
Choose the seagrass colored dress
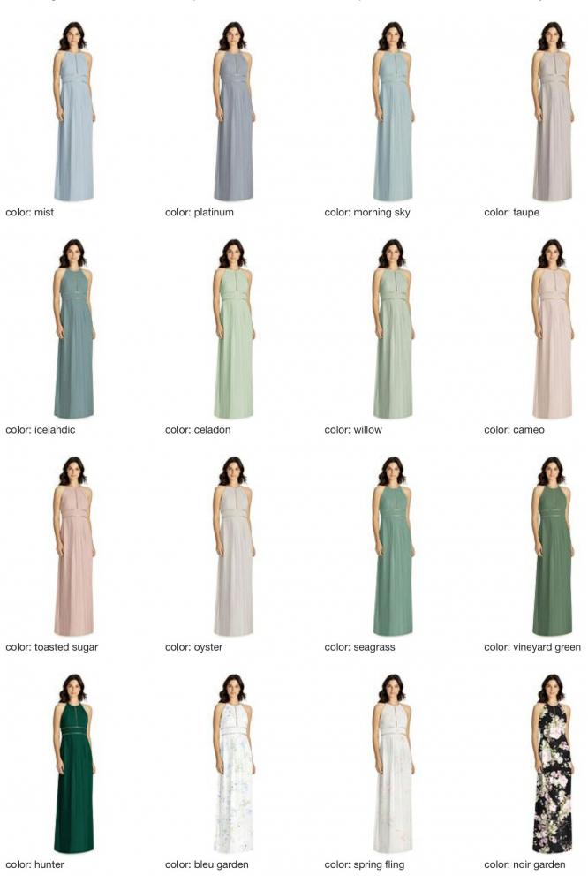click(393, 547)
